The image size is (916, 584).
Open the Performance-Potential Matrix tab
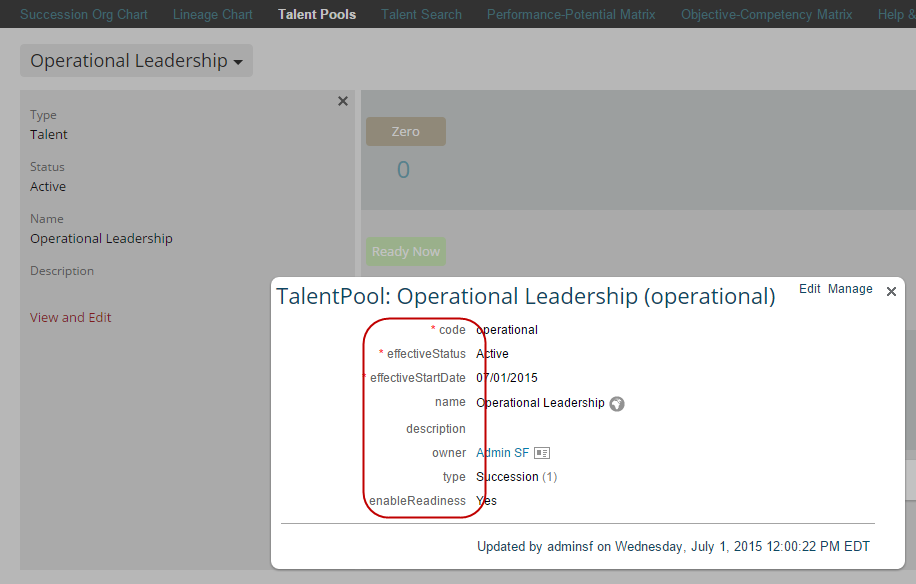571,14
